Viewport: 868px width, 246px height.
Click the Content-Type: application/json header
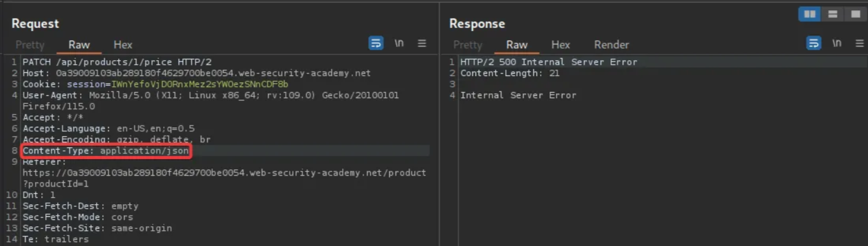tap(106, 151)
